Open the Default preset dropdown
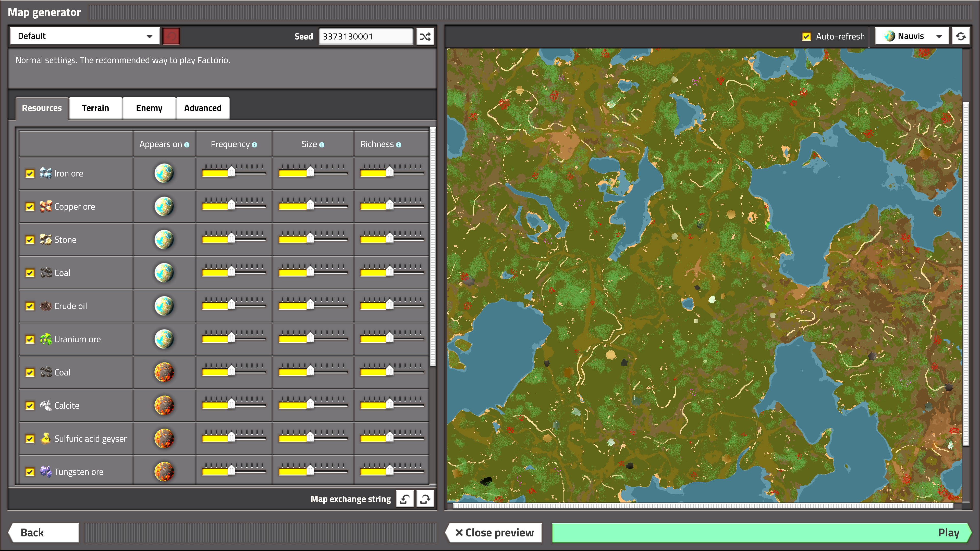Image resolution: width=980 pixels, height=551 pixels. pos(85,36)
